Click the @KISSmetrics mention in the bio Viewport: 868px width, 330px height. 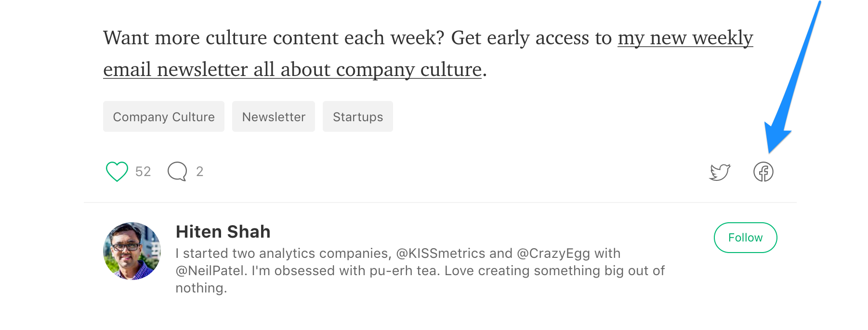point(440,254)
